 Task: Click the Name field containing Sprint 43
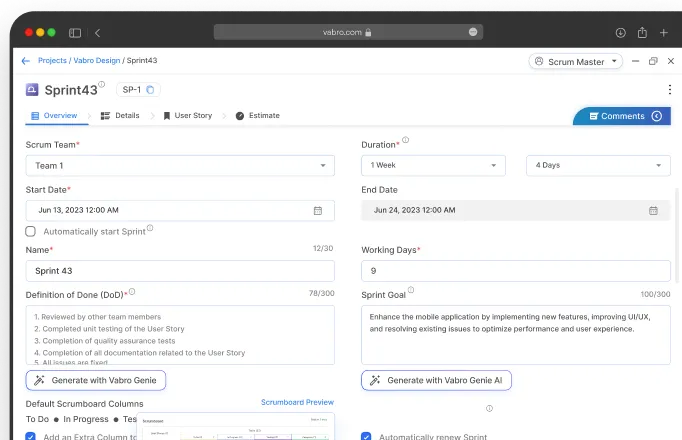coord(180,271)
